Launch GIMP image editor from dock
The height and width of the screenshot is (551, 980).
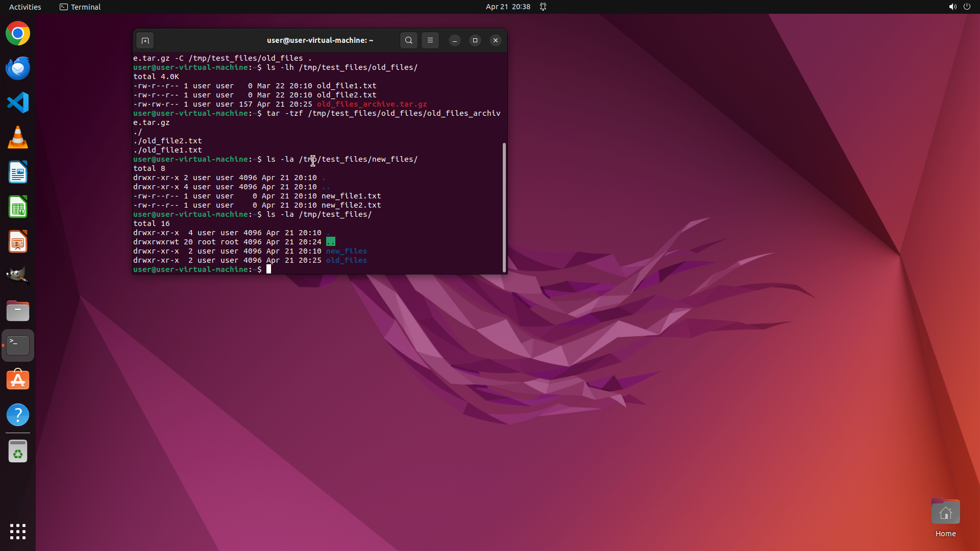pos(18,276)
